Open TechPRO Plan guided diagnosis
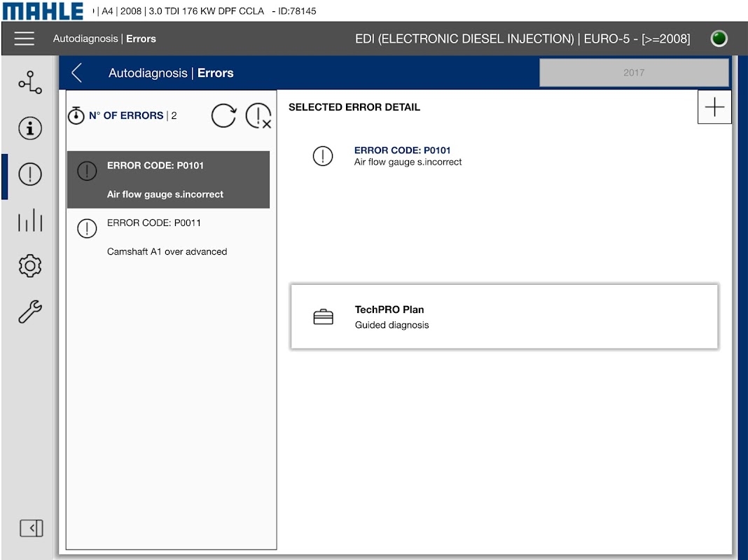 click(x=504, y=317)
